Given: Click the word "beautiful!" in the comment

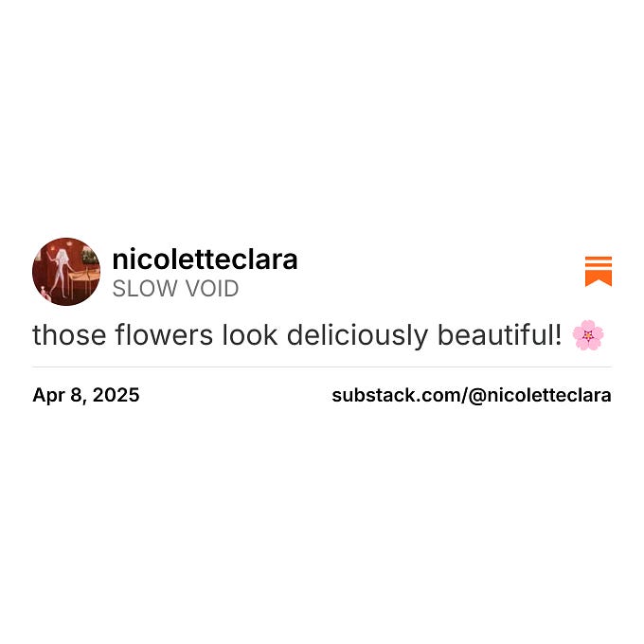Looking at the screenshot, I should pos(499,334).
